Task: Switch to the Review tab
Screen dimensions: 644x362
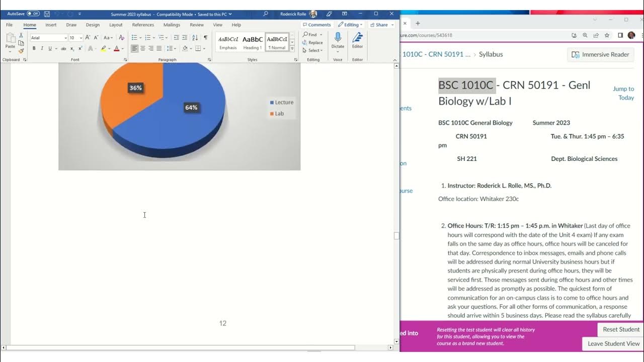Action: pos(197,25)
